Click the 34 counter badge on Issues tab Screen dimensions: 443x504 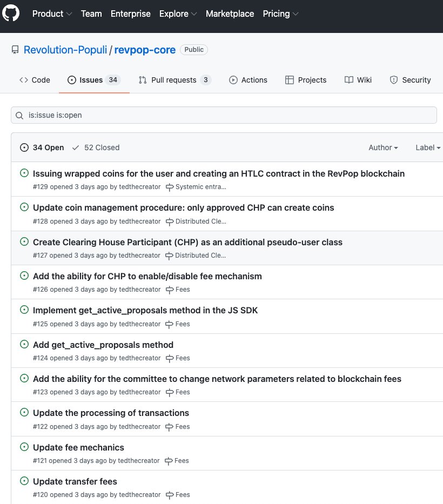pos(113,80)
